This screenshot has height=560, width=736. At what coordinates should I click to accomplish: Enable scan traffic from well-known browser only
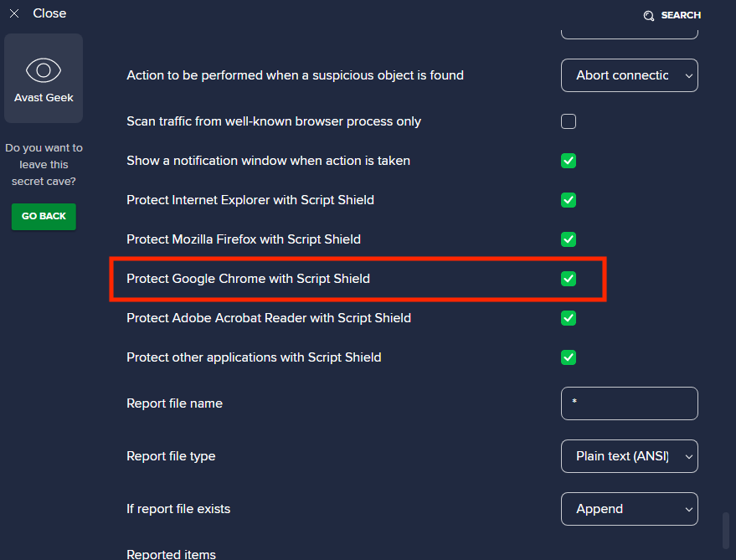(569, 121)
